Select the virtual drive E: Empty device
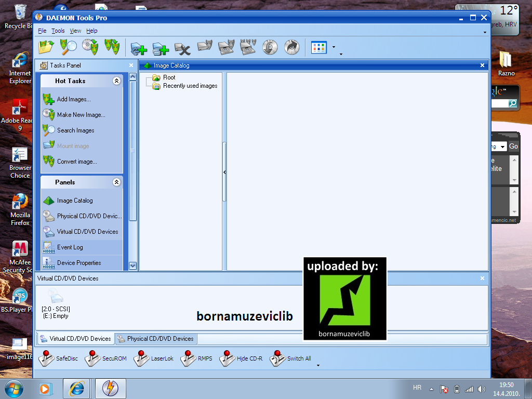This screenshot has height=399, width=532. coord(56,303)
